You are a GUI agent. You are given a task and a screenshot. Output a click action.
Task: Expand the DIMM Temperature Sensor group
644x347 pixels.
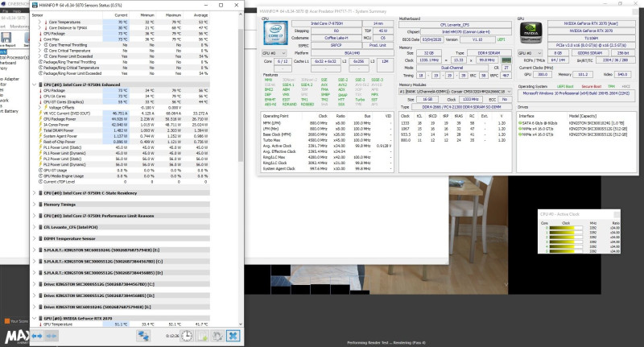(x=34, y=238)
